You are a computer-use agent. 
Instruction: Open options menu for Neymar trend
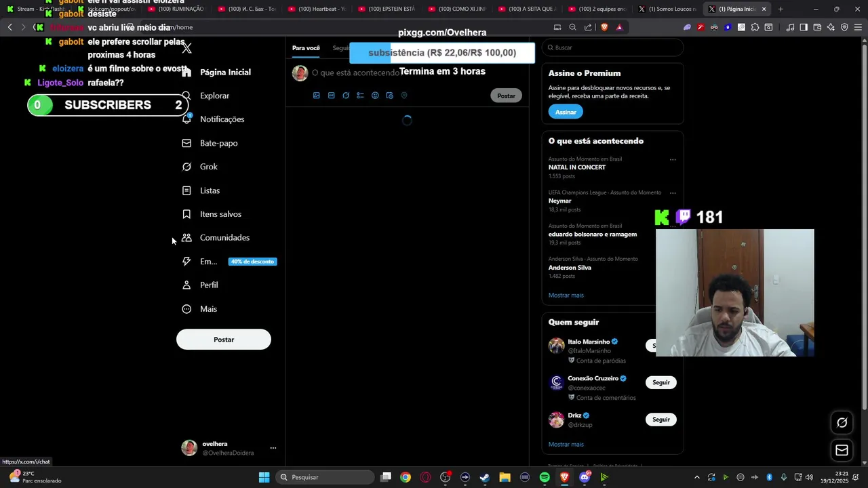[x=673, y=193]
